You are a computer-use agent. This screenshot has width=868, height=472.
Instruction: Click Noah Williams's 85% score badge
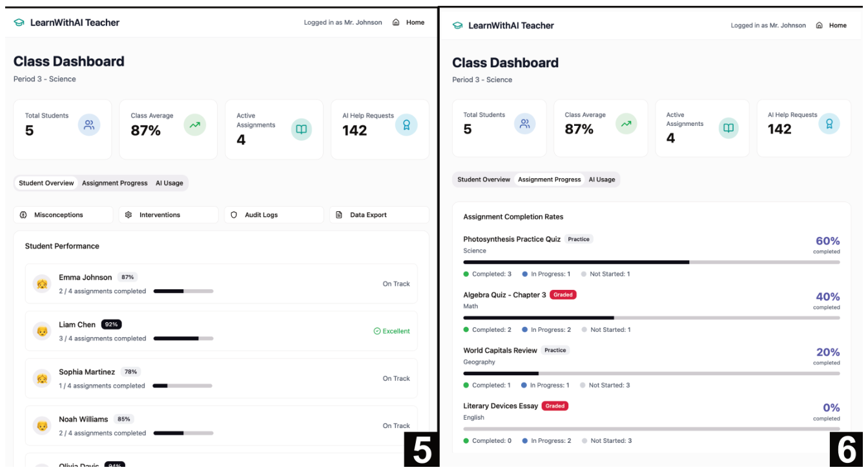tap(123, 419)
